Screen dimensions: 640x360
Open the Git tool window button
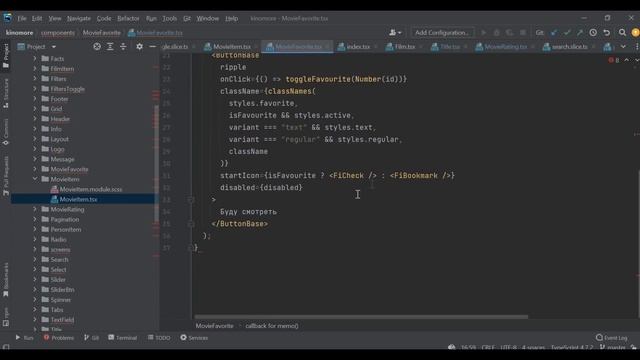[91, 338]
